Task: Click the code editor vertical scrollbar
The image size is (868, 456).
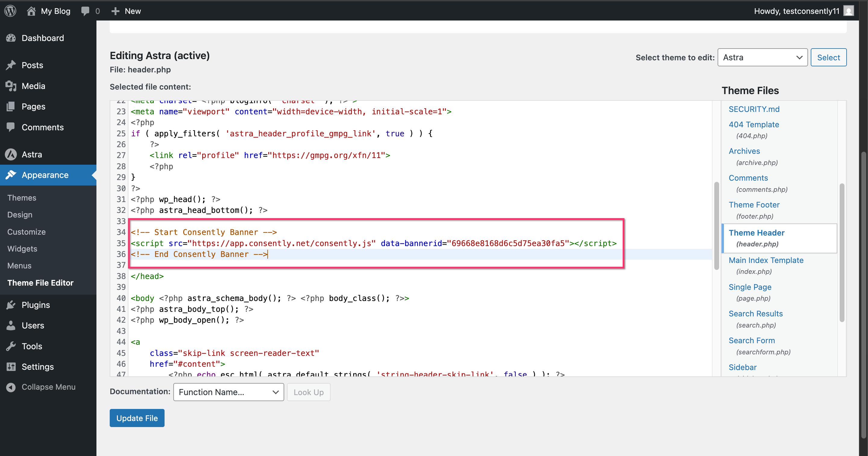Action: coord(716,225)
